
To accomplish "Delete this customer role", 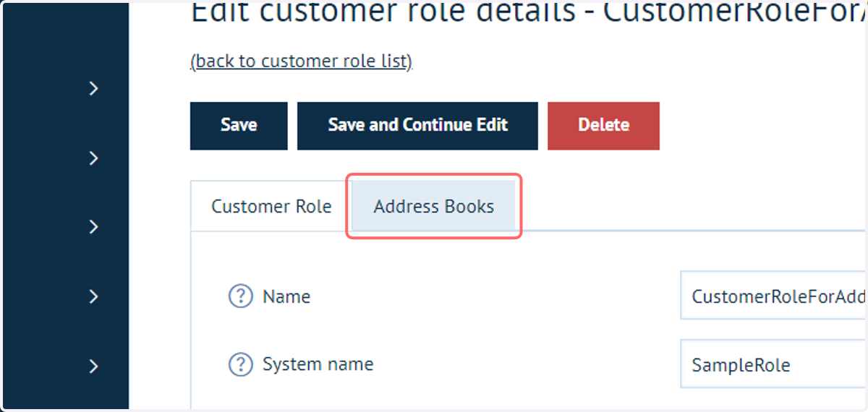I will [x=603, y=125].
